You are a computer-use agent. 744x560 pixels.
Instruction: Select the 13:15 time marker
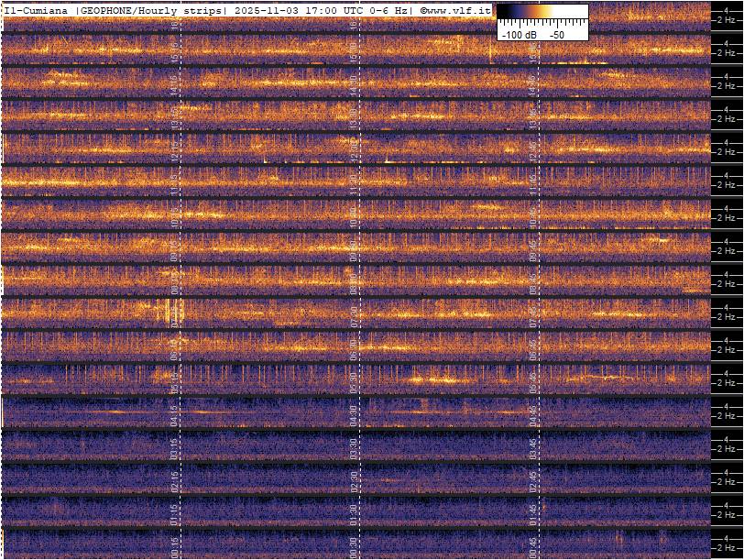point(175,117)
